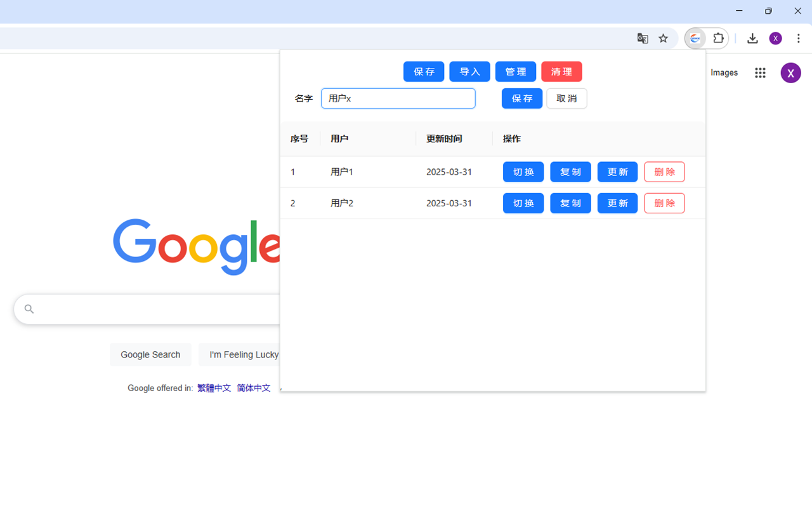Image resolution: width=812 pixels, height=508 pixels.
Task: Bookmark this page with the star icon
Action: [663, 38]
